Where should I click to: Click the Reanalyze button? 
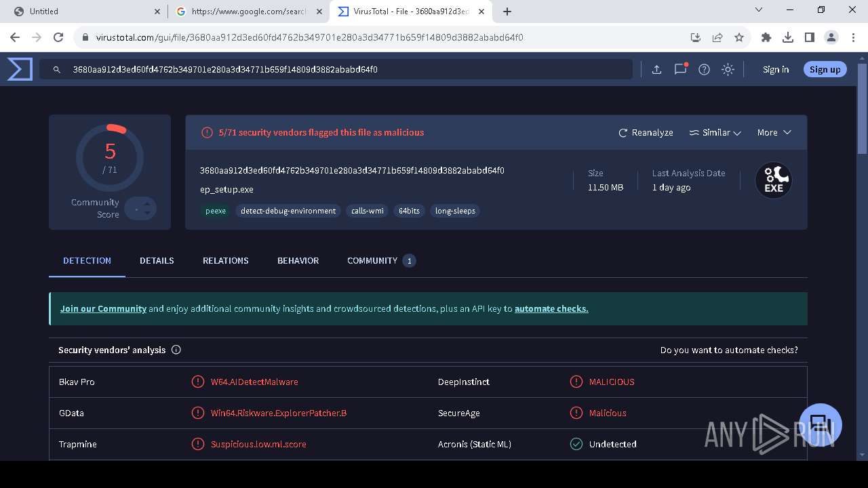coord(646,132)
